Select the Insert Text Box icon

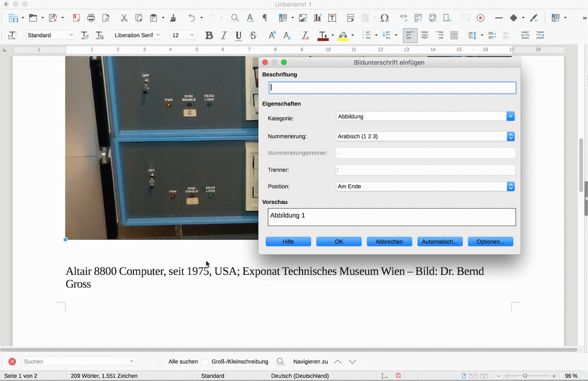pos(332,18)
